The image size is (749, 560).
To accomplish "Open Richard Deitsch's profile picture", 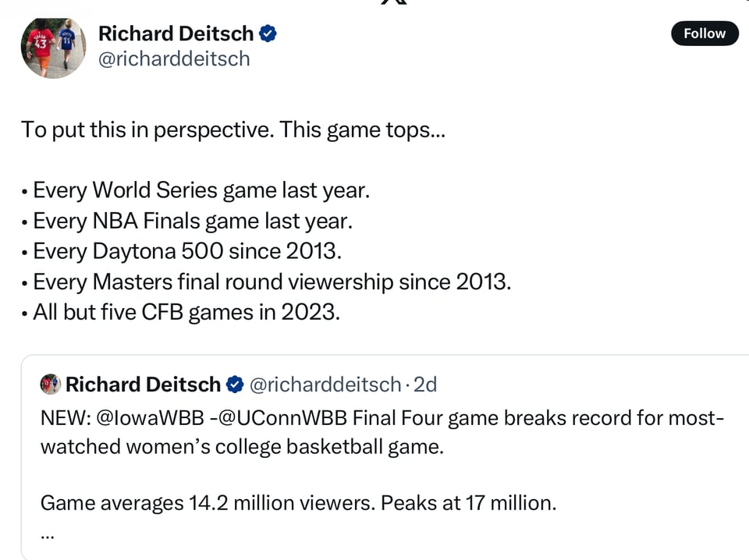I will pos(52,48).
